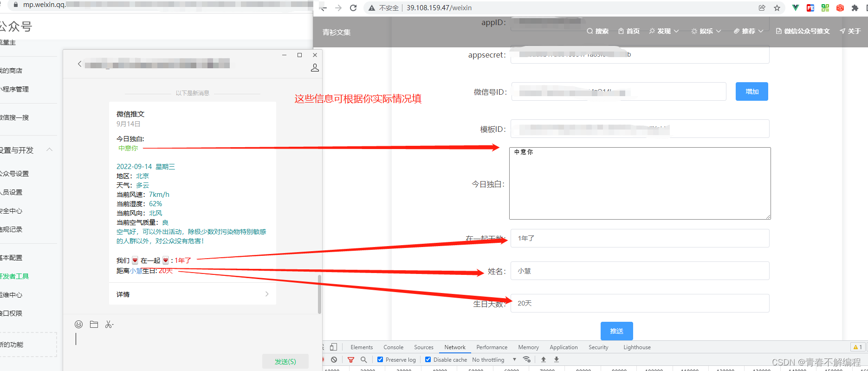This screenshot has height=371, width=868.
Task: Click the blue 增加 button
Action: click(x=751, y=91)
